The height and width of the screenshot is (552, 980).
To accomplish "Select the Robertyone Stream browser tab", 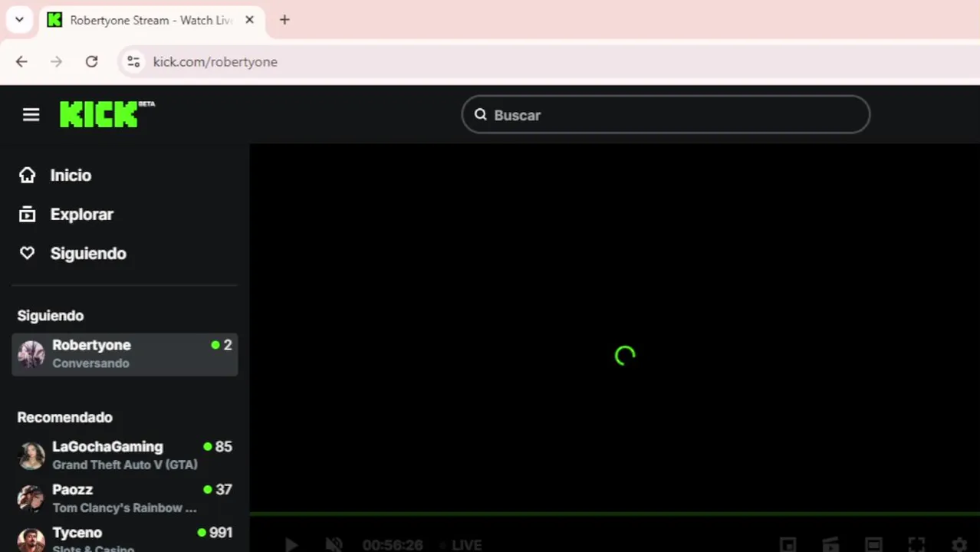I will [150, 21].
